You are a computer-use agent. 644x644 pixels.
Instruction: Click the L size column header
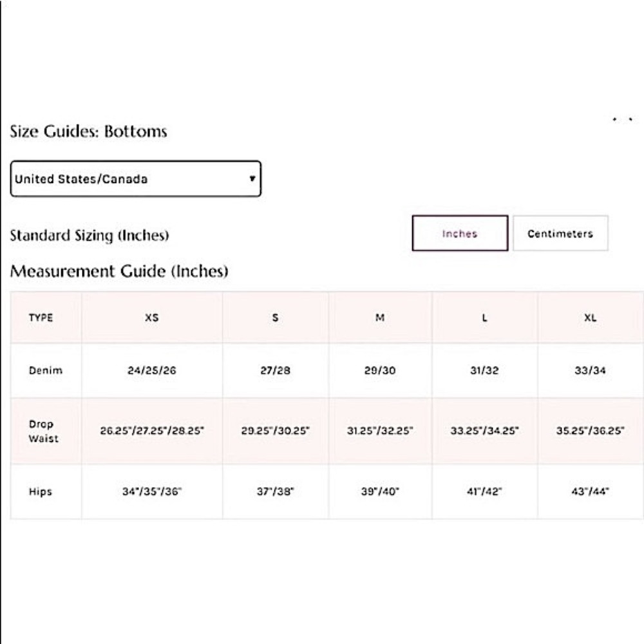[485, 317]
